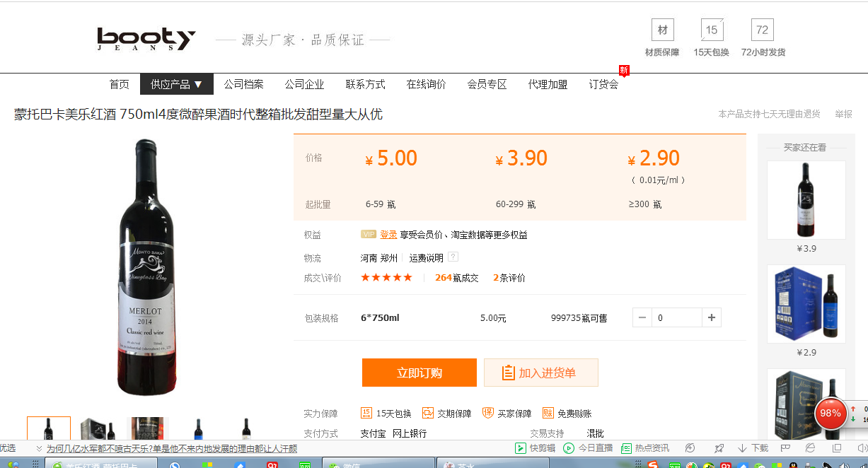Click the VIP badge icon

click(x=369, y=235)
